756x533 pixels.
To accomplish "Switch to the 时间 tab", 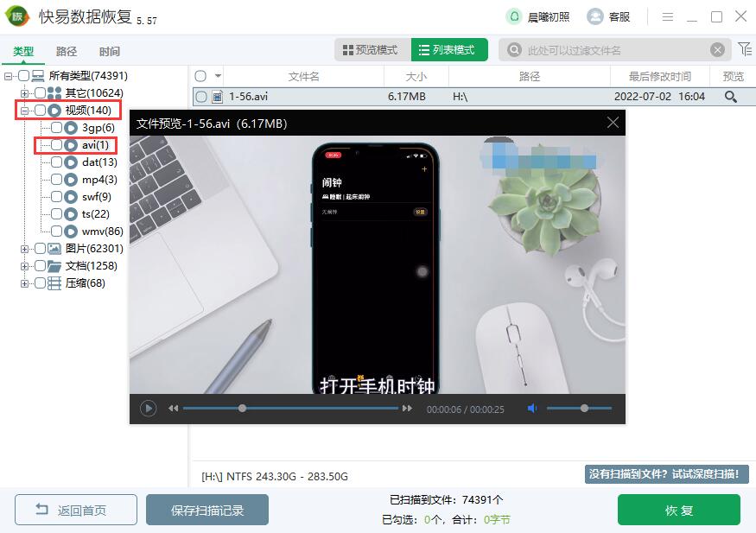I will 110,51.
